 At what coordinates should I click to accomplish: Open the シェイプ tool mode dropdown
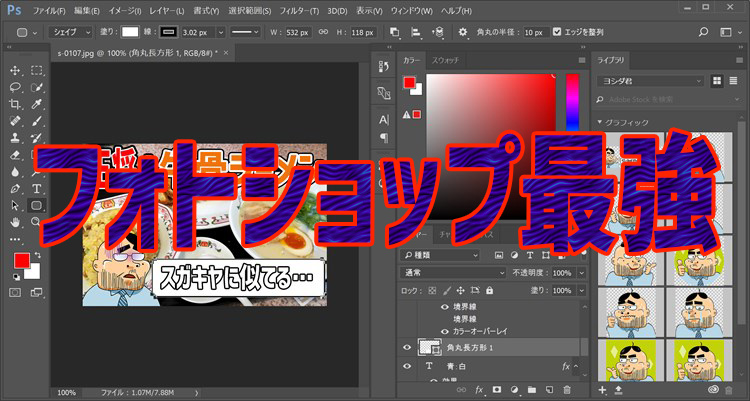tap(70, 32)
